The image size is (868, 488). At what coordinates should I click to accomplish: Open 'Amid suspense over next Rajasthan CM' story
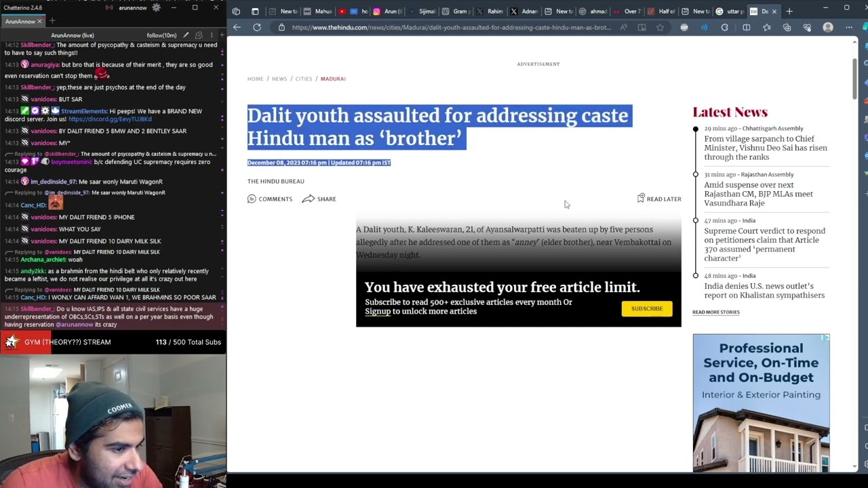(x=758, y=194)
